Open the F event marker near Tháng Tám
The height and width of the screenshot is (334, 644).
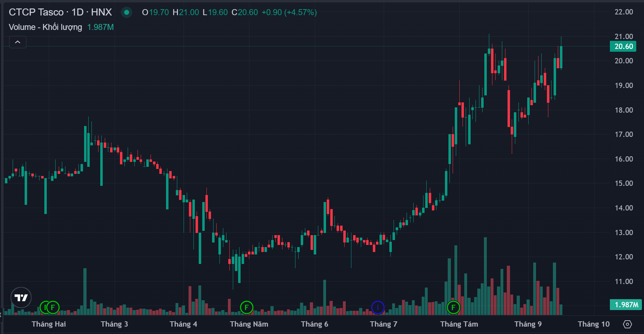453,307
